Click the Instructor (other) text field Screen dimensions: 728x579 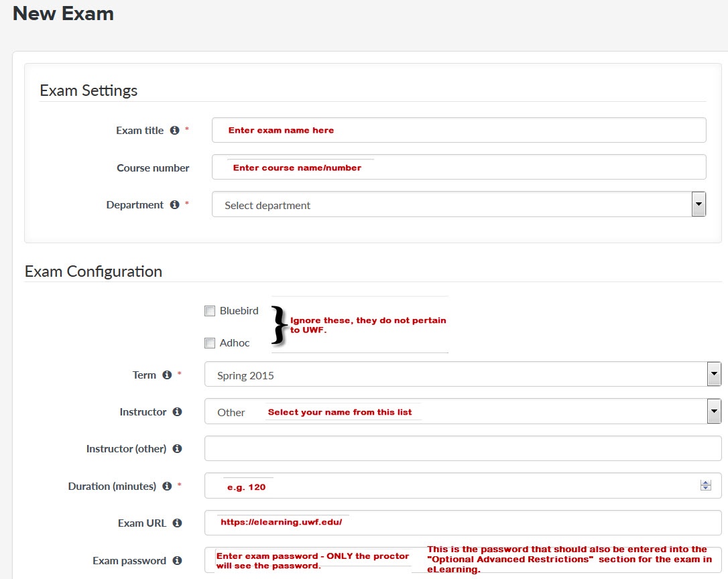point(463,449)
